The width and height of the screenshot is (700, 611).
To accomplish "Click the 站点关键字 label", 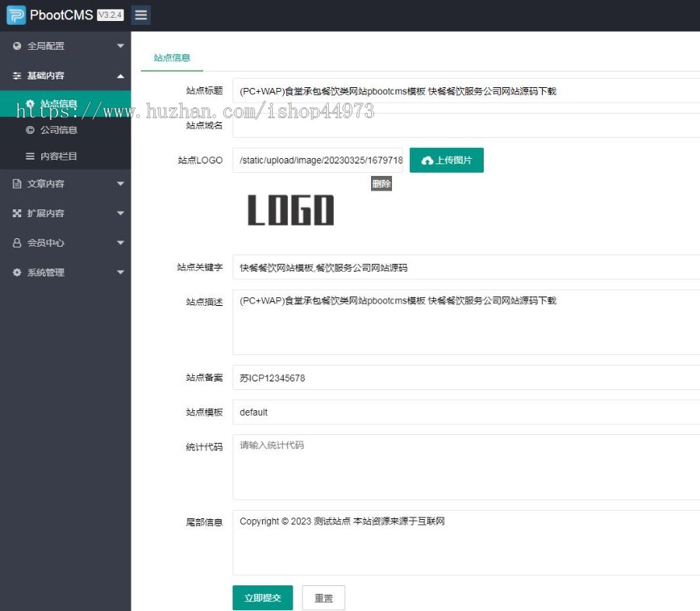I will [x=200, y=267].
